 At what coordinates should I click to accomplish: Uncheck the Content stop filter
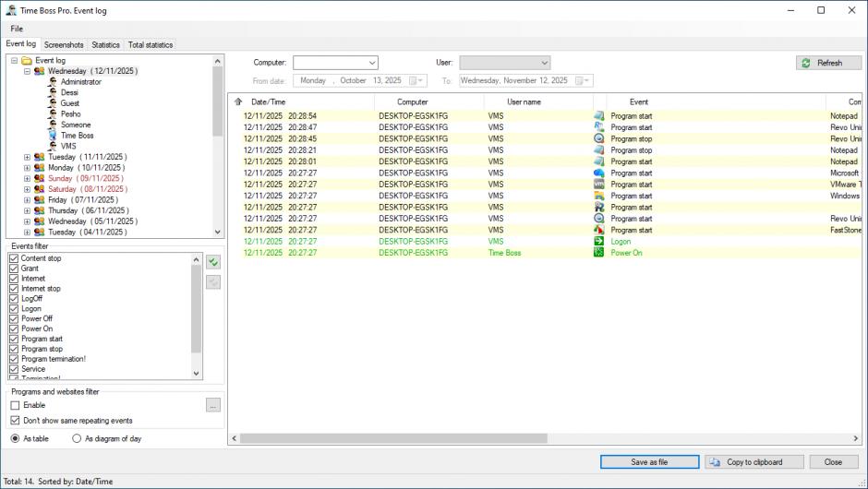[15, 258]
